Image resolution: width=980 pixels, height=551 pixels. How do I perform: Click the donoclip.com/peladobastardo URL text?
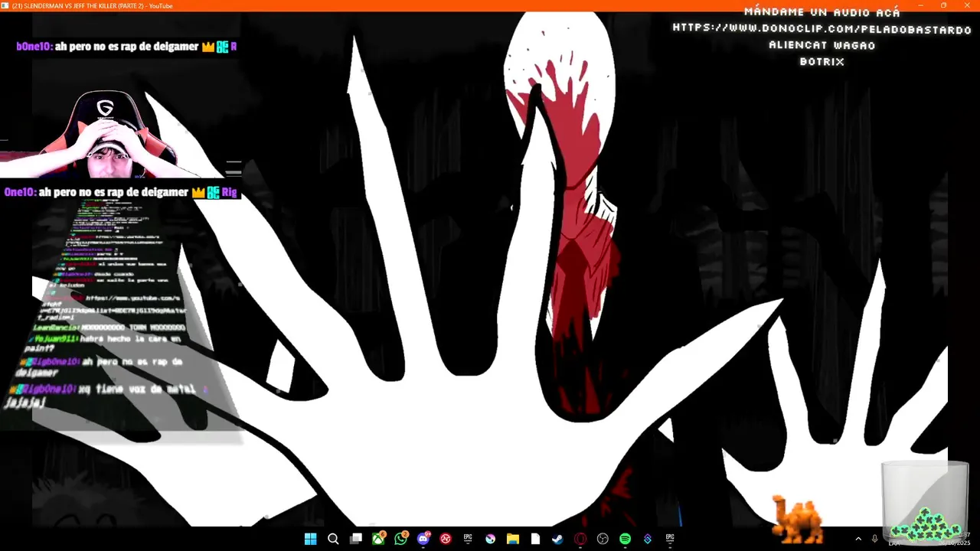[822, 29]
